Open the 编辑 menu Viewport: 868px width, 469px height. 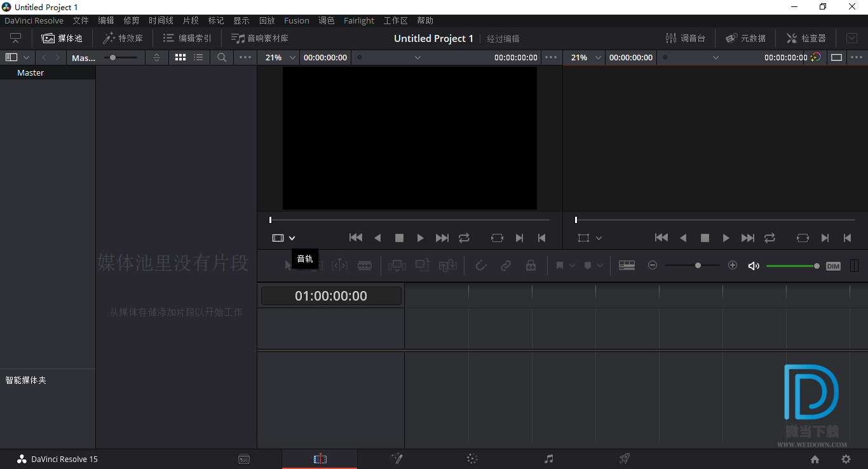click(x=106, y=20)
